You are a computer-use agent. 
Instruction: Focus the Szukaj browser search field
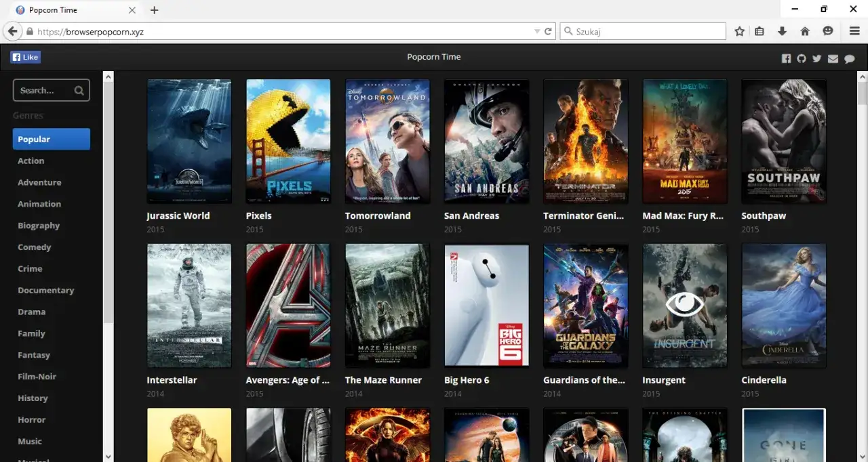(x=648, y=31)
